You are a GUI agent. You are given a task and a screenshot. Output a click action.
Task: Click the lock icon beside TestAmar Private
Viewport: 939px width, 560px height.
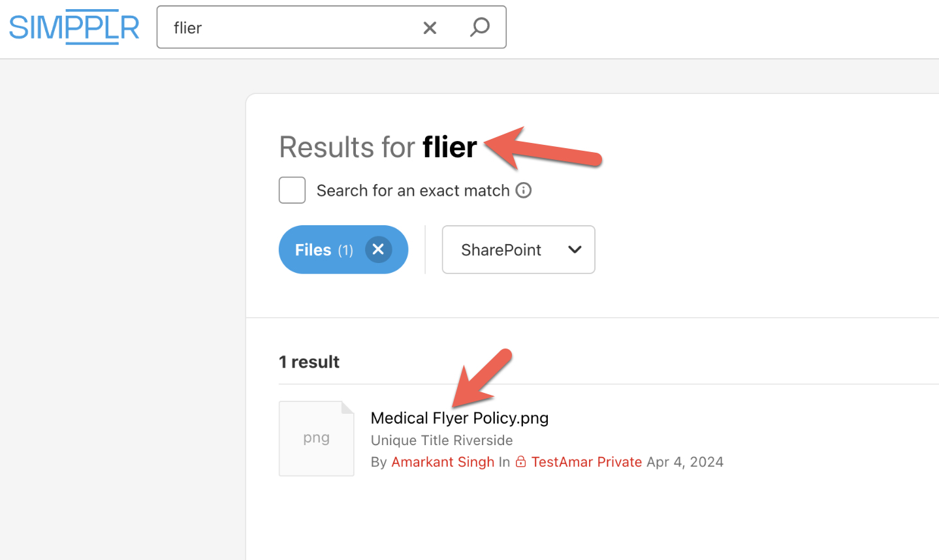(x=520, y=461)
